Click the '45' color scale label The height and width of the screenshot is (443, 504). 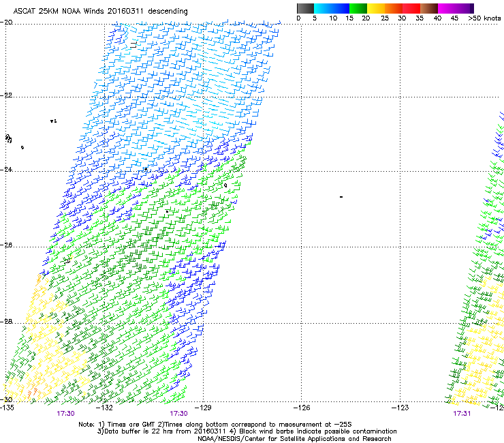454,18
